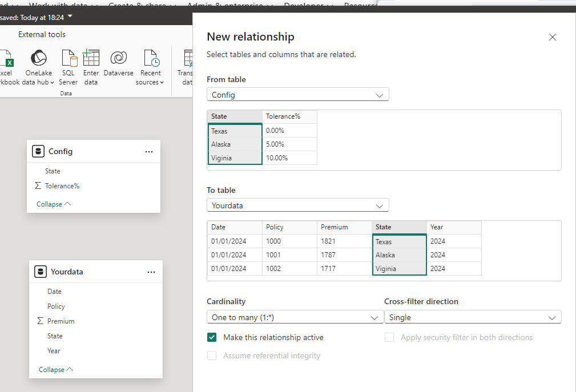
Task: Toggle Apply security filter in both directions
Action: (x=389, y=337)
